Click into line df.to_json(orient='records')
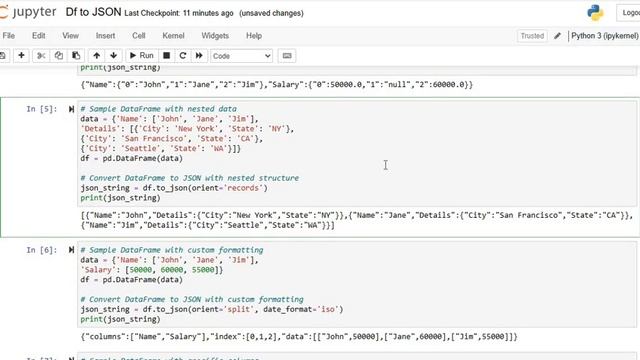Viewport: 640px width, 360px height. (174, 188)
